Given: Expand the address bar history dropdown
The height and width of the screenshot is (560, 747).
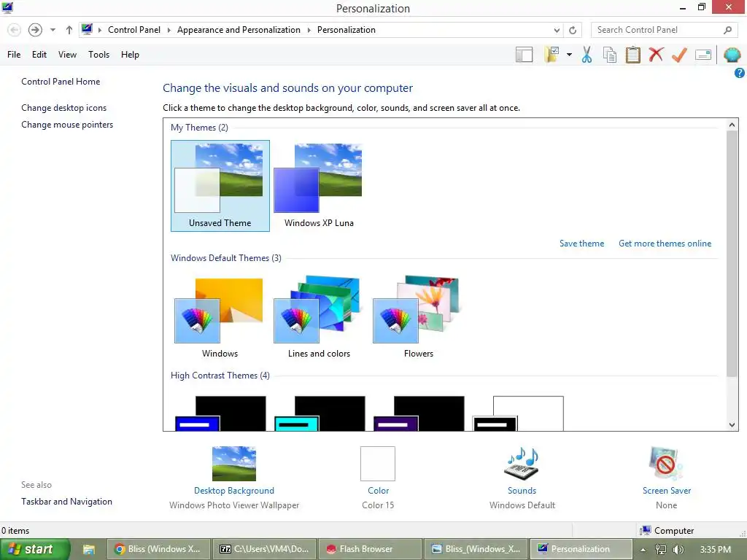Looking at the screenshot, I should click(x=557, y=30).
